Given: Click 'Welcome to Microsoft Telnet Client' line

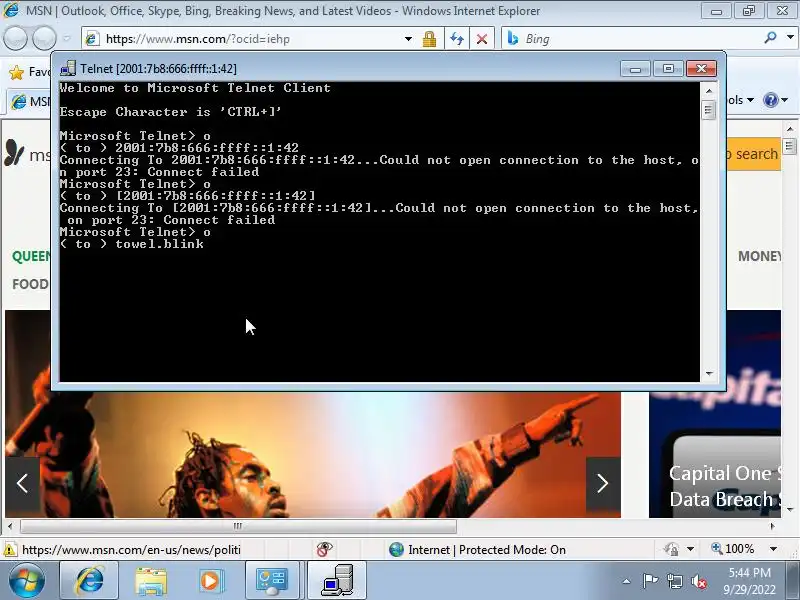Looking at the screenshot, I should coord(195,88).
